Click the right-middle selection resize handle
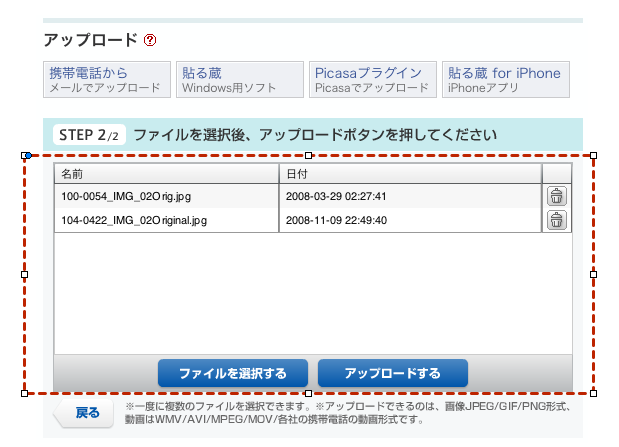 [x=594, y=273]
